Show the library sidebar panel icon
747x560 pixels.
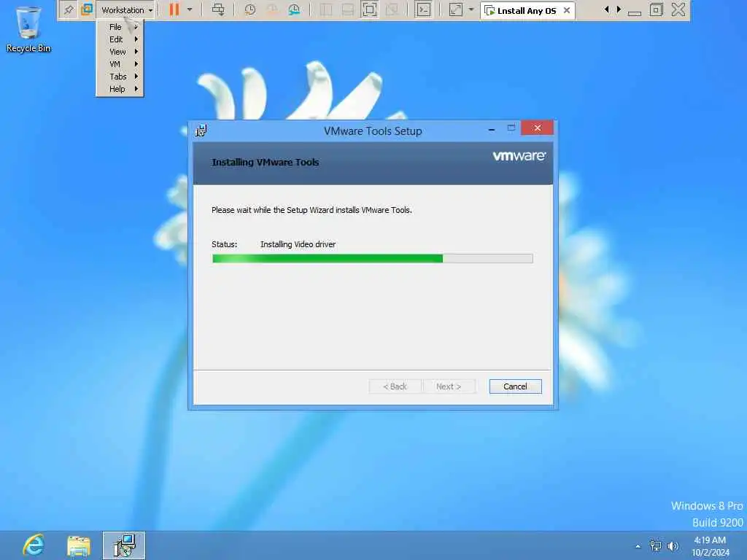326,9
